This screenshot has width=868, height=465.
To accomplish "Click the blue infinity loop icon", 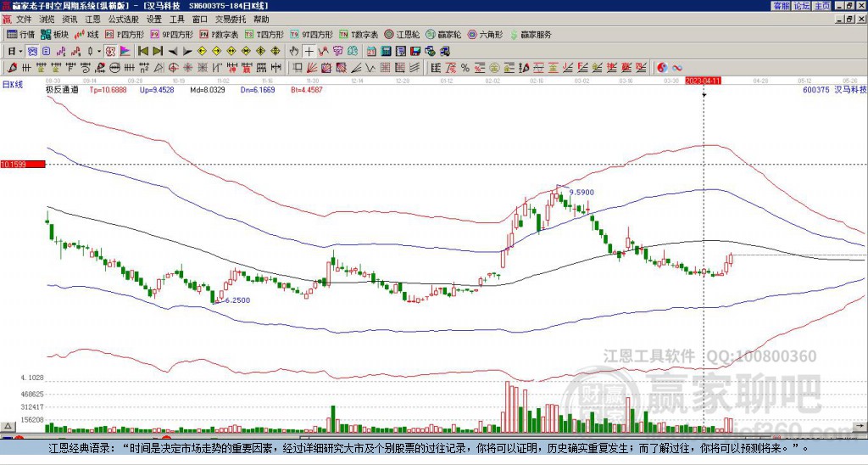I will click(x=677, y=68).
